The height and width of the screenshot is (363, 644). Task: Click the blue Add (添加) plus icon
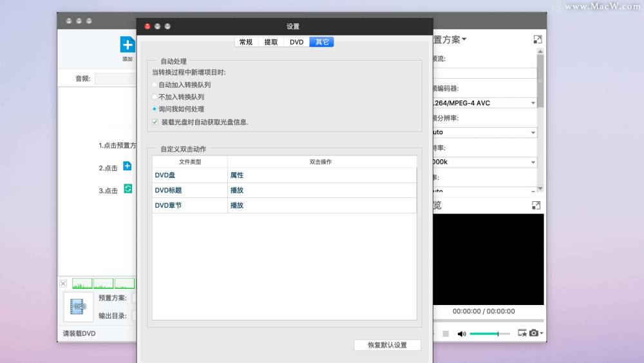click(128, 44)
